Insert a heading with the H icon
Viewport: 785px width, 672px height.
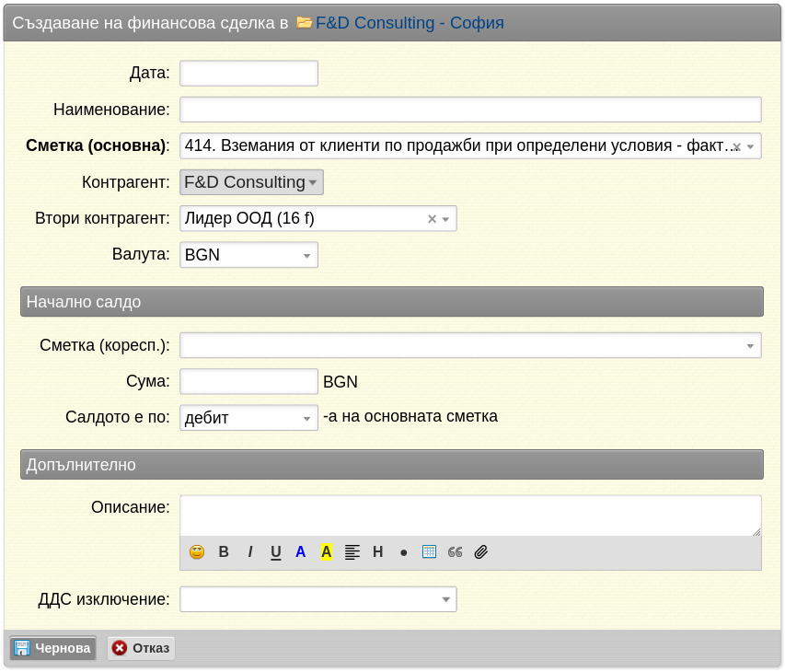point(378,551)
